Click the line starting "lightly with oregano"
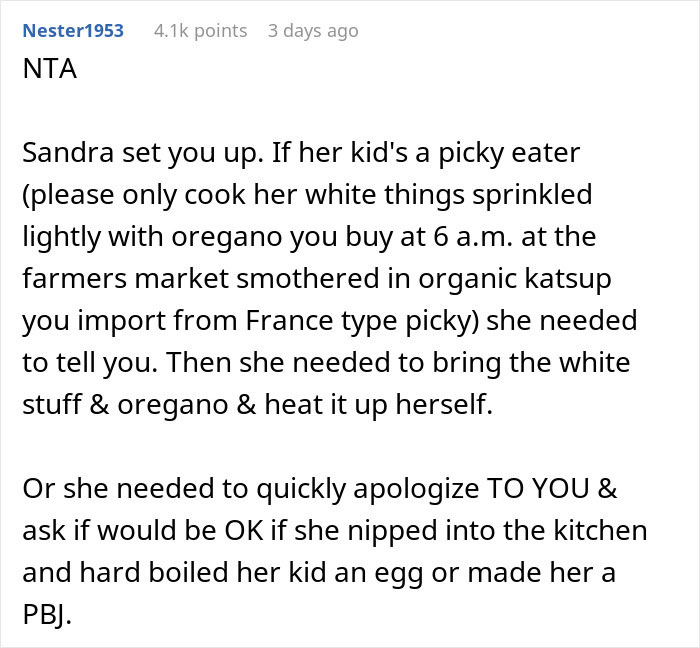This screenshot has height=648, width=700. [309, 237]
